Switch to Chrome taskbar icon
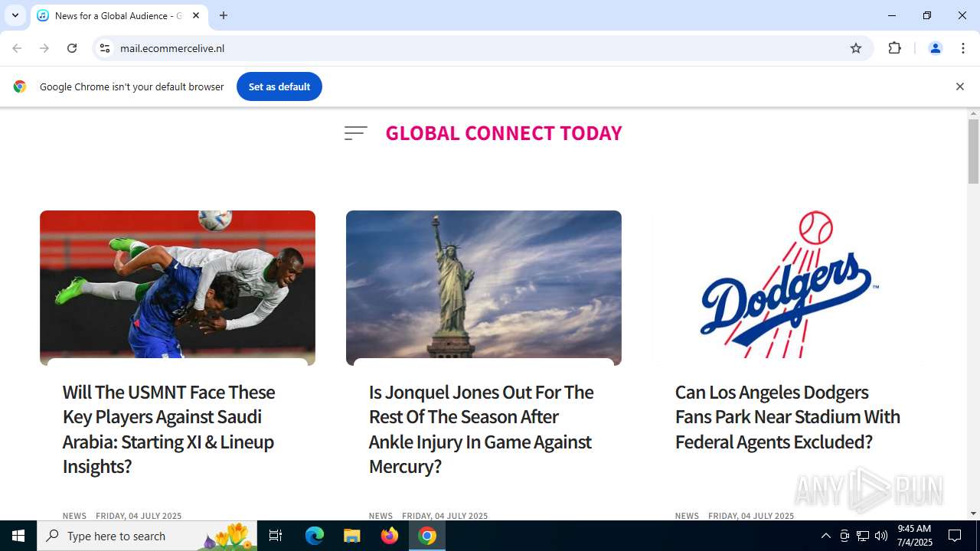This screenshot has width=980, height=551. point(427,536)
